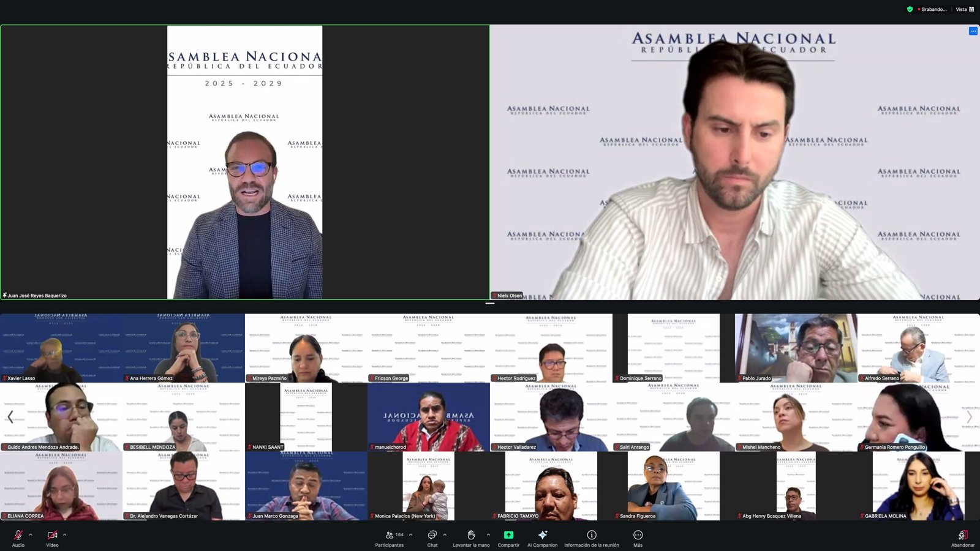Expand the Chat options arrow
This screenshot has height=551, width=980.
tap(445, 534)
